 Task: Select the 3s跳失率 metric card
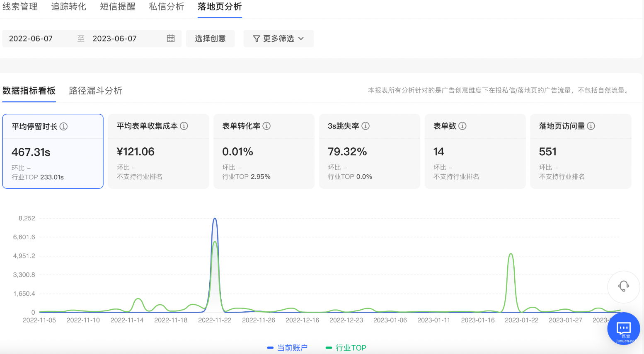pos(370,151)
